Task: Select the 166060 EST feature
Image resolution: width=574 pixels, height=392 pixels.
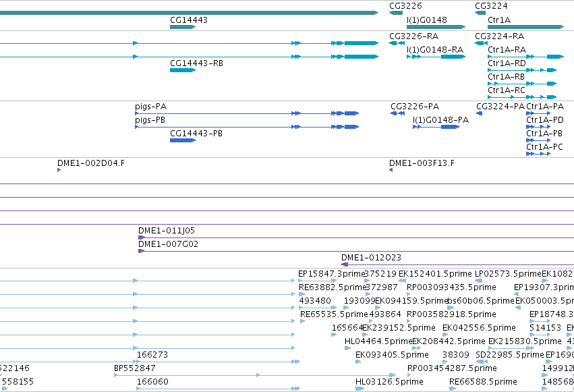Action: coord(218,389)
